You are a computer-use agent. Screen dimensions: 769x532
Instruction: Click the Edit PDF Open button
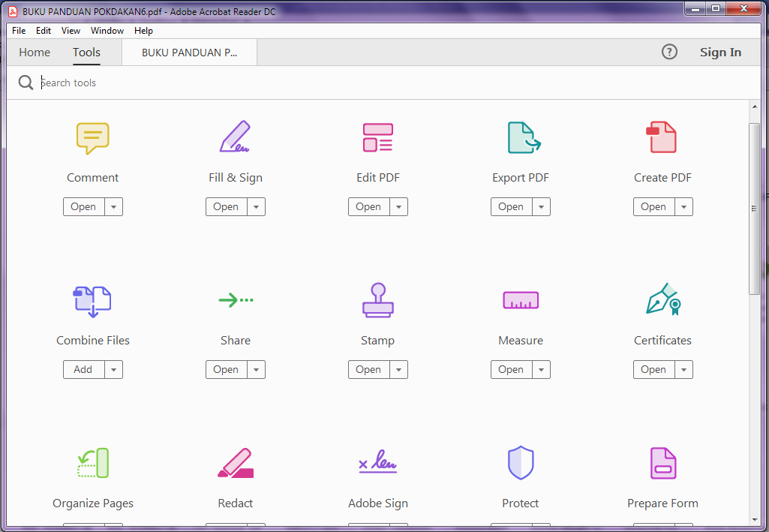tap(368, 206)
